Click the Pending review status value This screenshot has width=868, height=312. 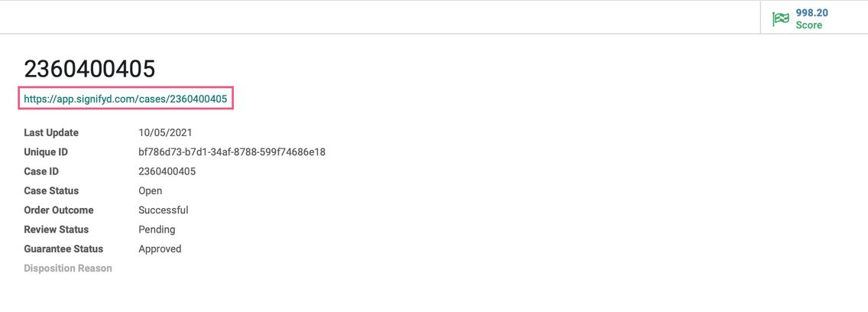coord(157,230)
